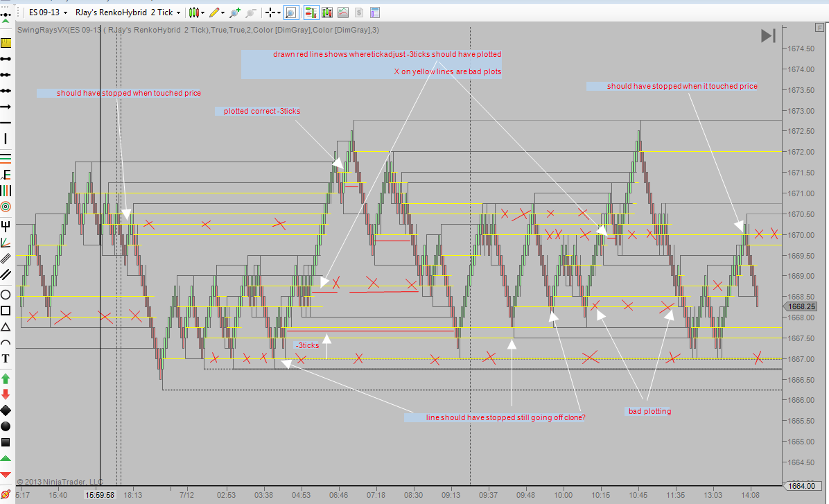Expand the chart style dropdown arrow
Viewport: 829px width, 504px height.
coord(202,12)
